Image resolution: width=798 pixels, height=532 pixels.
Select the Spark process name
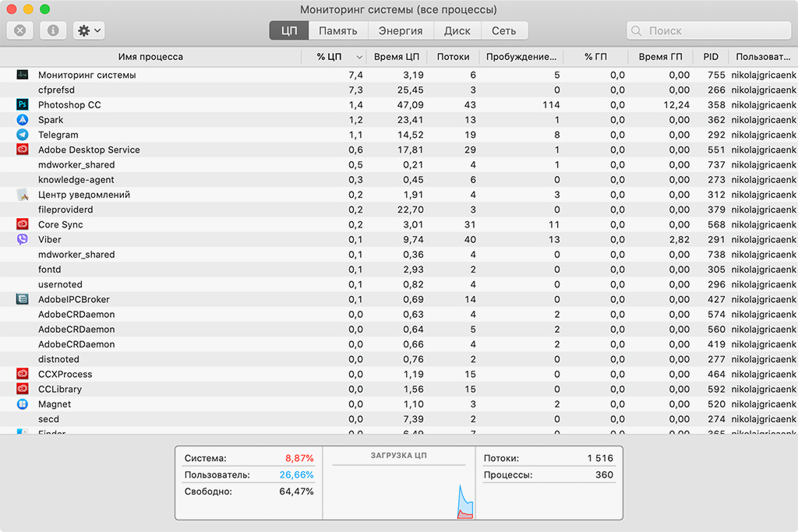pyautogui.click(x=51, y=120)
